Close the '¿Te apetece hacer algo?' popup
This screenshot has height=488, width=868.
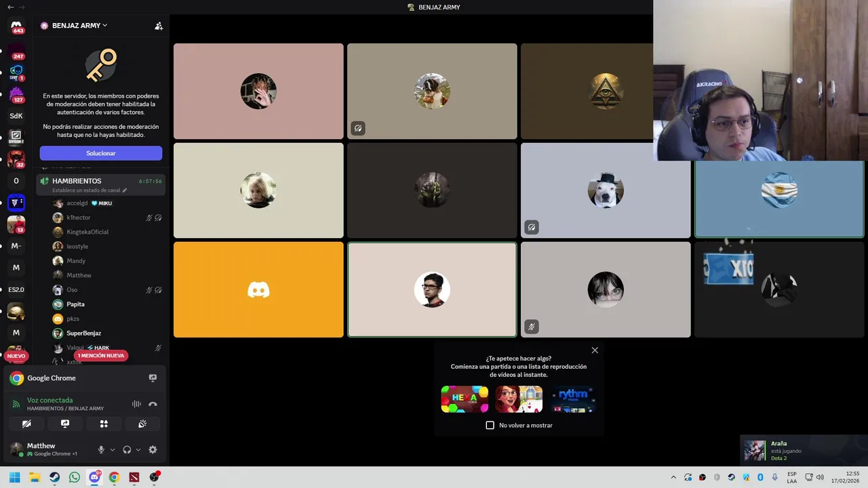pos(595,350)
